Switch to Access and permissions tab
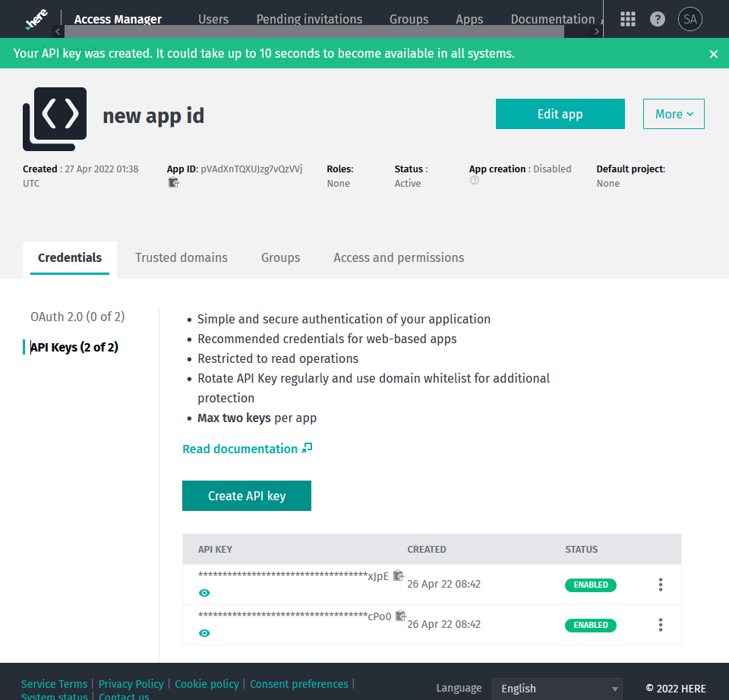The width and height of the screenshot is (729, 700). coord(399,258)
